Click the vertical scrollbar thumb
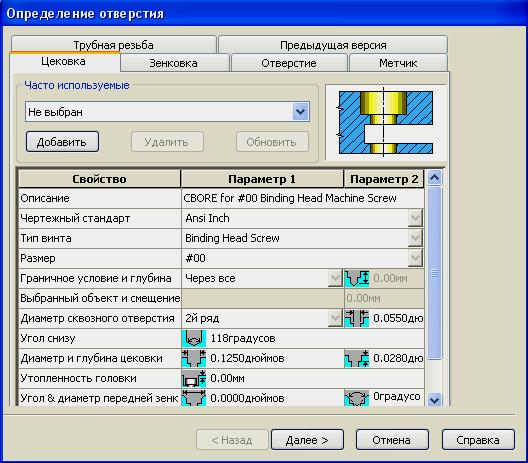 pyautogui.click(x=434, y=273)
